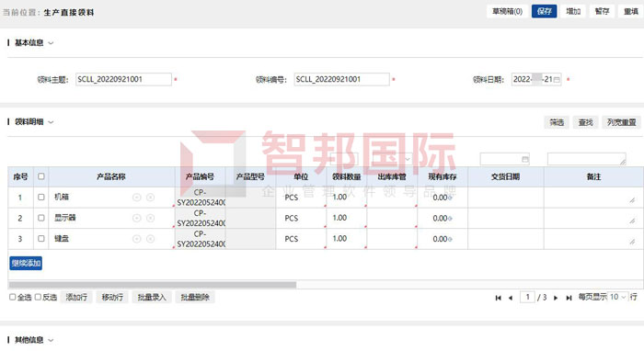
Task: Tick the header select-all checkbox
Action: 41,176
